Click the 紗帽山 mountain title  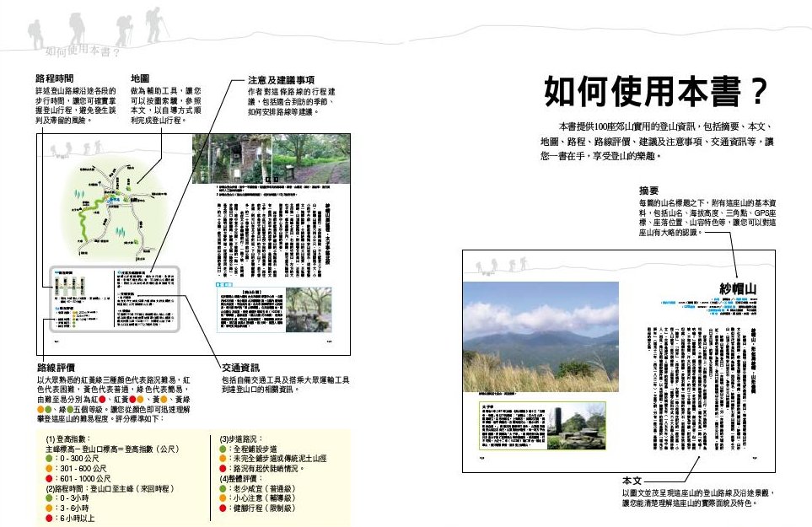click(738, 288)
